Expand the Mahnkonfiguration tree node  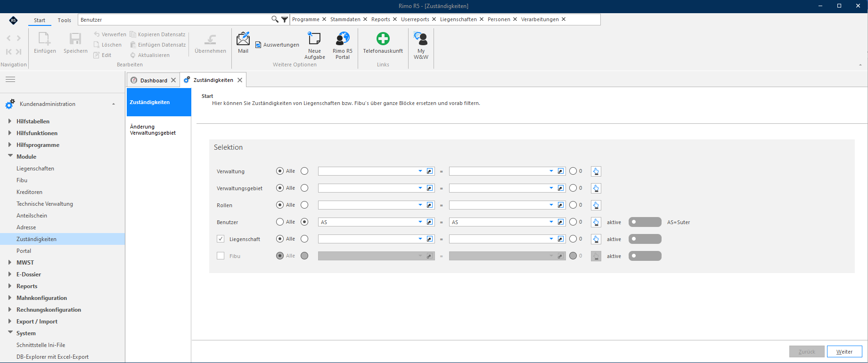10,298
